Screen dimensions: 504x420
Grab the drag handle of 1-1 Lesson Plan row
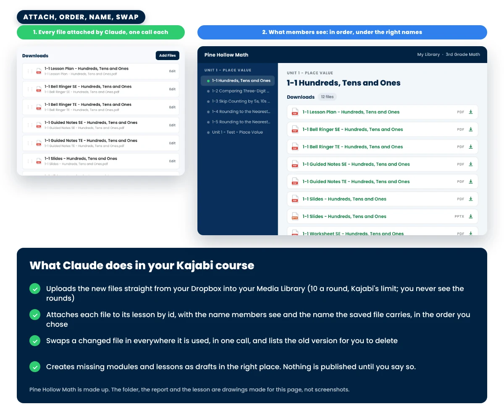tap(30, 71)
